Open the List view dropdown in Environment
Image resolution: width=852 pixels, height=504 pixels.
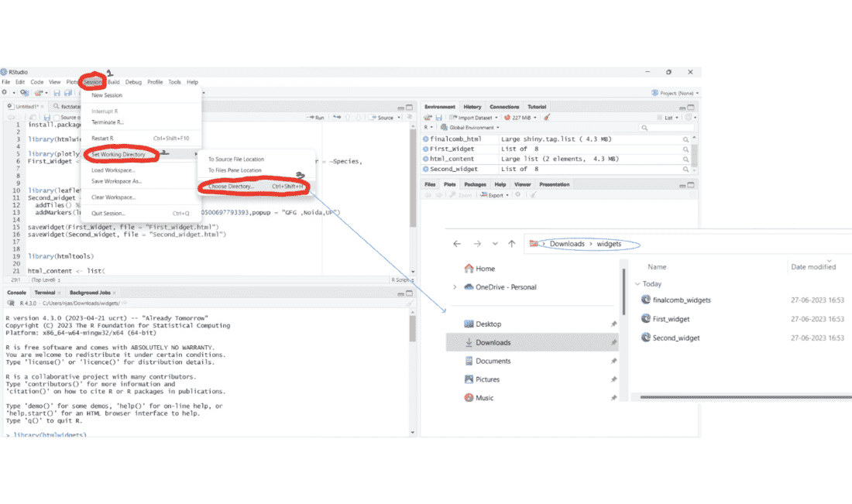coord(668,118)
